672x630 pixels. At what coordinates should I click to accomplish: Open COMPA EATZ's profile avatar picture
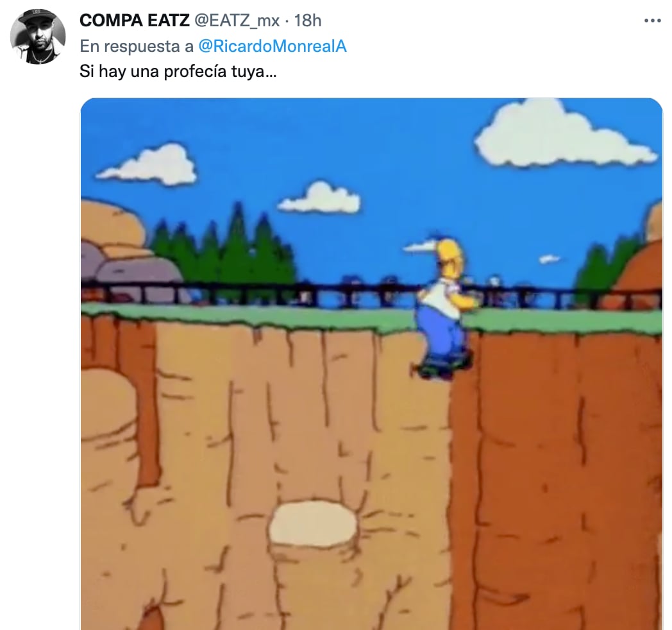click(38, 36)
